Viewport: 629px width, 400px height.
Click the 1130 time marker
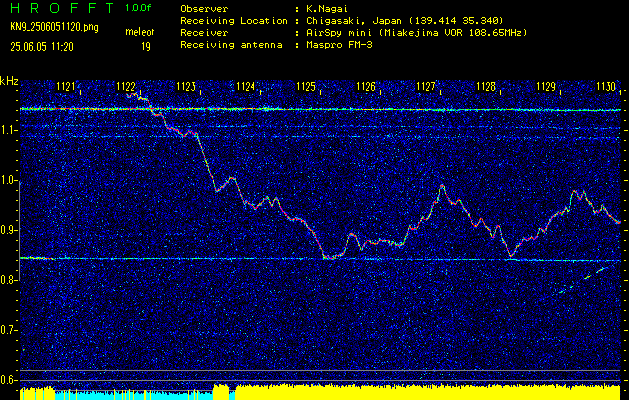coord(606,86)
